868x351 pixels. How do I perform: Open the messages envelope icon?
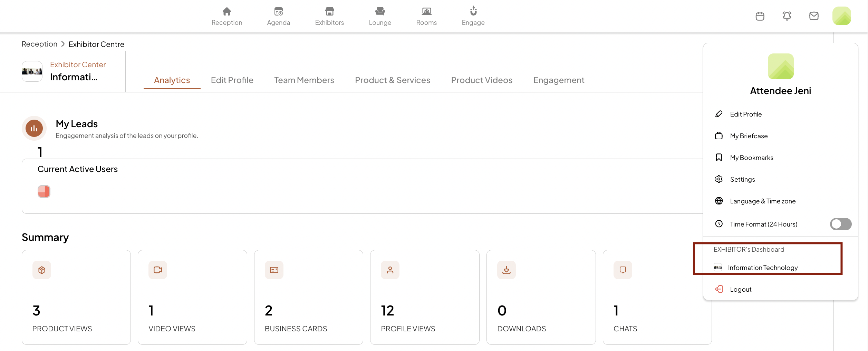pyautogui.click(x=814, y=16)
